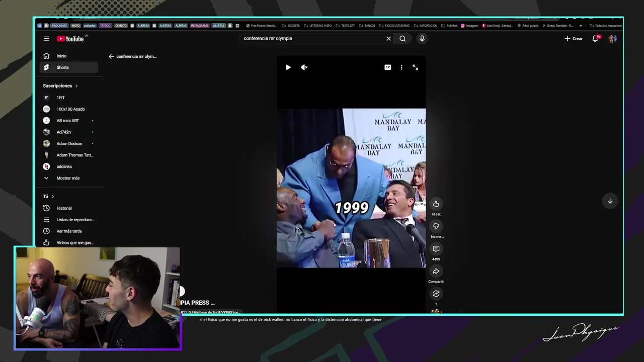644x362 pixels.
Task: Open Todos los marcadores folder
Action: point(606,26)
